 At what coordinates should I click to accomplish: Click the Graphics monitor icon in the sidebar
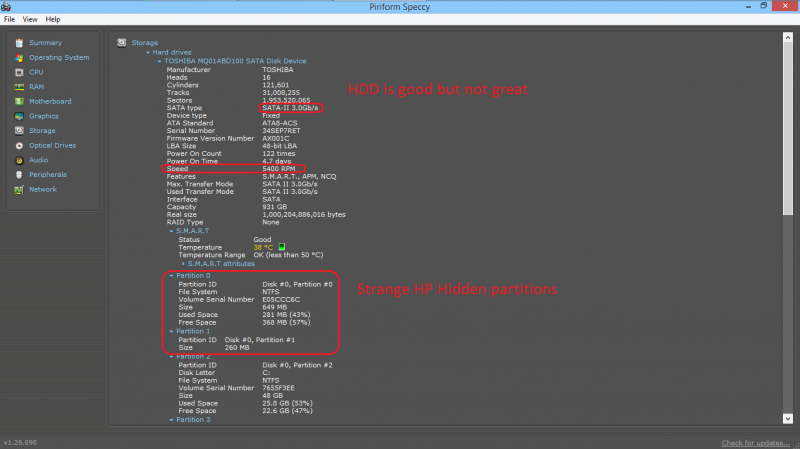pos(19,116)
